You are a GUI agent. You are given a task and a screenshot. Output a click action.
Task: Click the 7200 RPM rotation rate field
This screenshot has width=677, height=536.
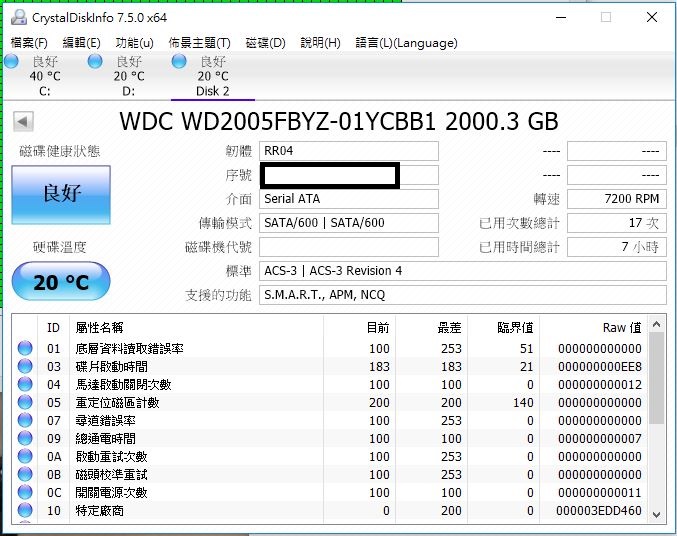617,199
